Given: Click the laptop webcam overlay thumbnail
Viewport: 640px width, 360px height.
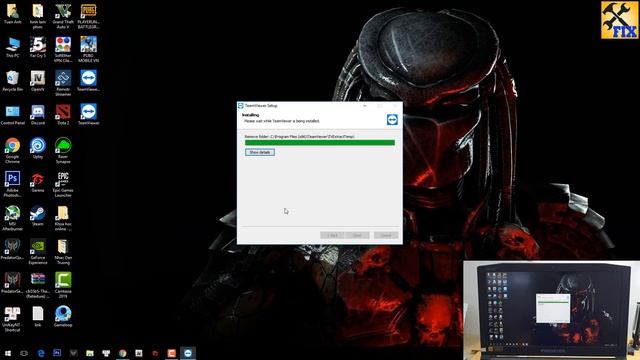Looking at the screenshot, I should [551, 311].
